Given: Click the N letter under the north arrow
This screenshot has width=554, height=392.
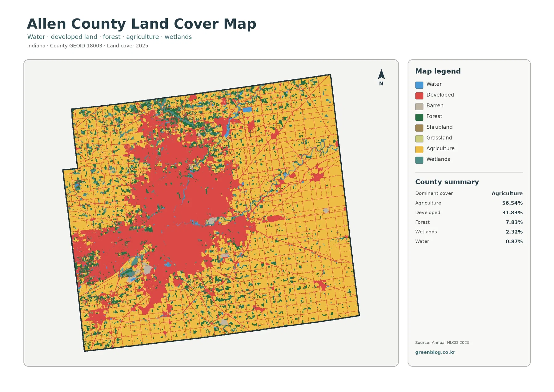Looking at the screenshot, I should click(381, 84).
